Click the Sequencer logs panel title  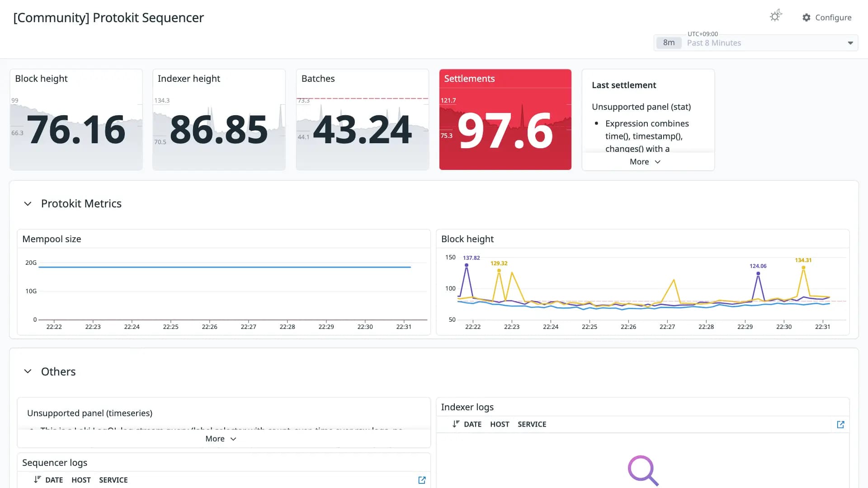coord(55,463)
